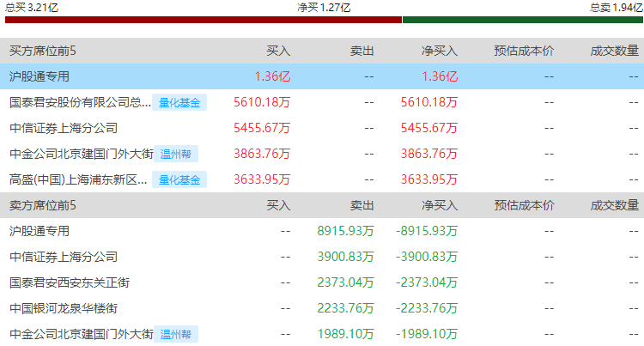Open 国泰君安股份有限公司总... seat name
Image resolution: width=644 pixels, height=346 pixels.
coord(80,102)
